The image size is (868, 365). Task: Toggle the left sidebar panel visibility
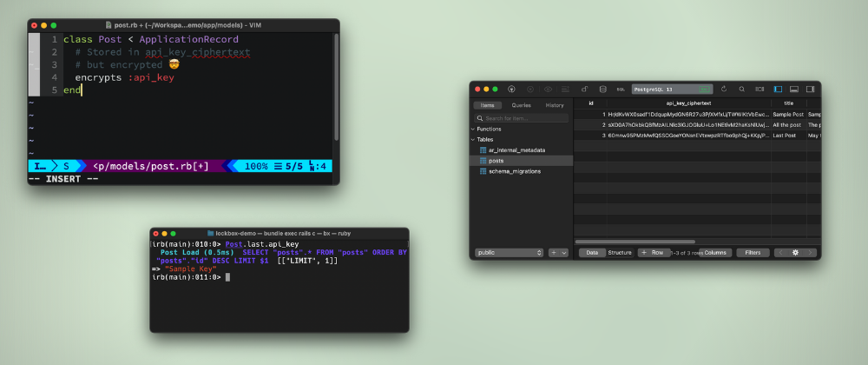pyautogui.click(x=778, y=89)
